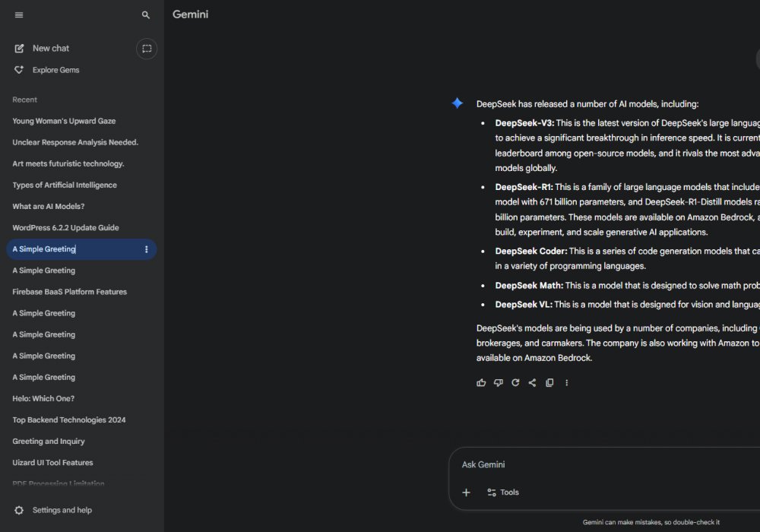
Task: Open the 'What are AI Models?' chat
Action: [48, 207]
